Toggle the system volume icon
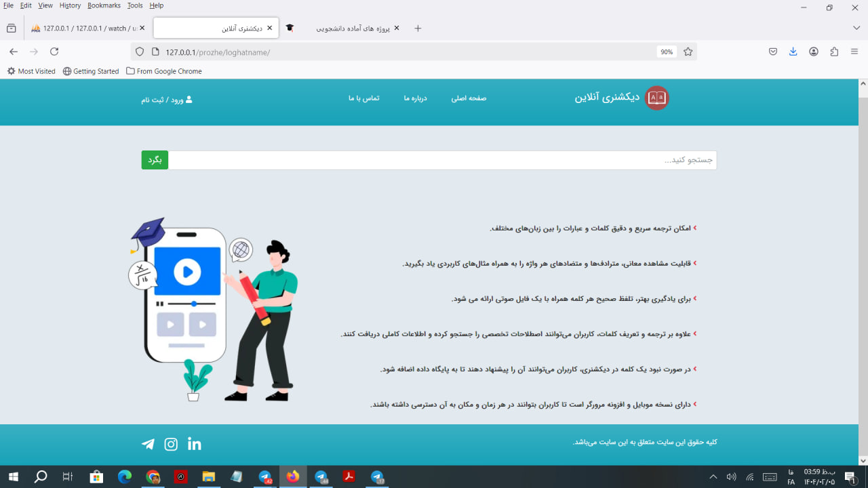Screen dimensions: 868x488 coord(732,476)
